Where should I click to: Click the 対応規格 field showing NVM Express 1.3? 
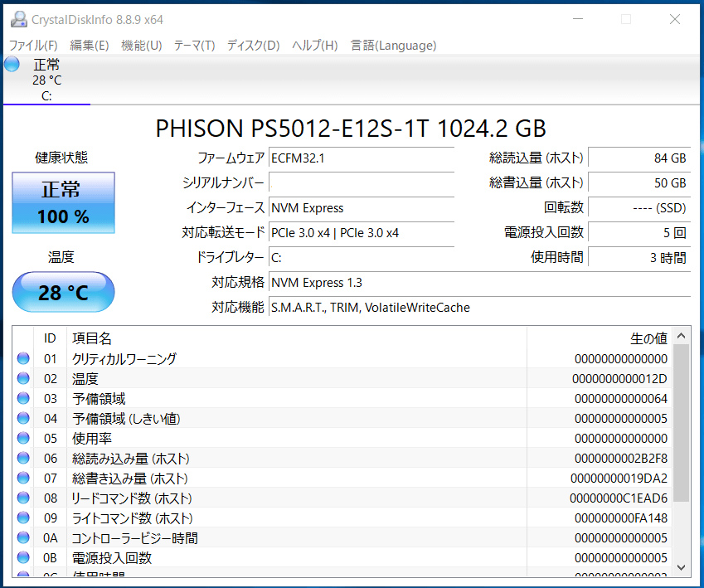pyautogui.click(x=479, y=283)
